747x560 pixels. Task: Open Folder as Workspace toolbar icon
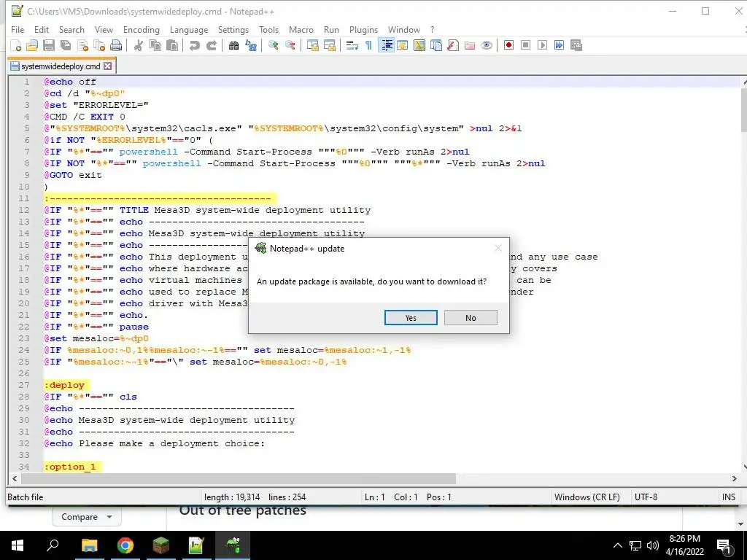pyautogui.click(x=470, y=45)
